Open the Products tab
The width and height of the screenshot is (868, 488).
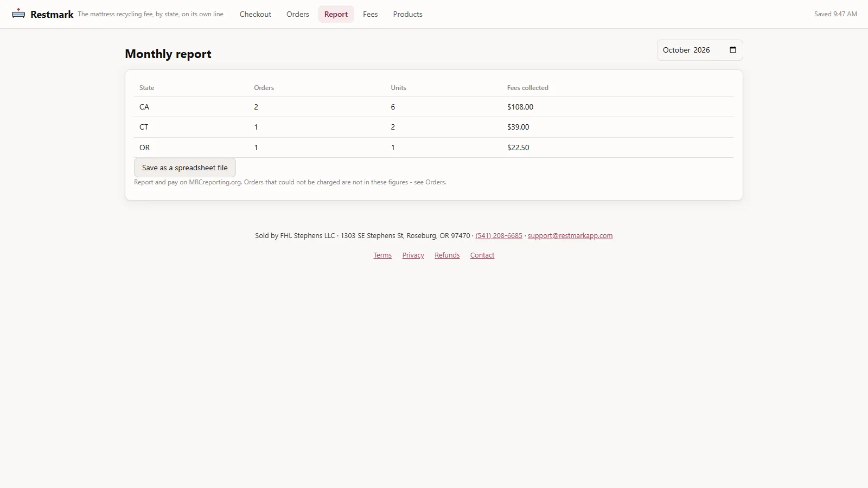pyautogui.click(x=408, y=14)
